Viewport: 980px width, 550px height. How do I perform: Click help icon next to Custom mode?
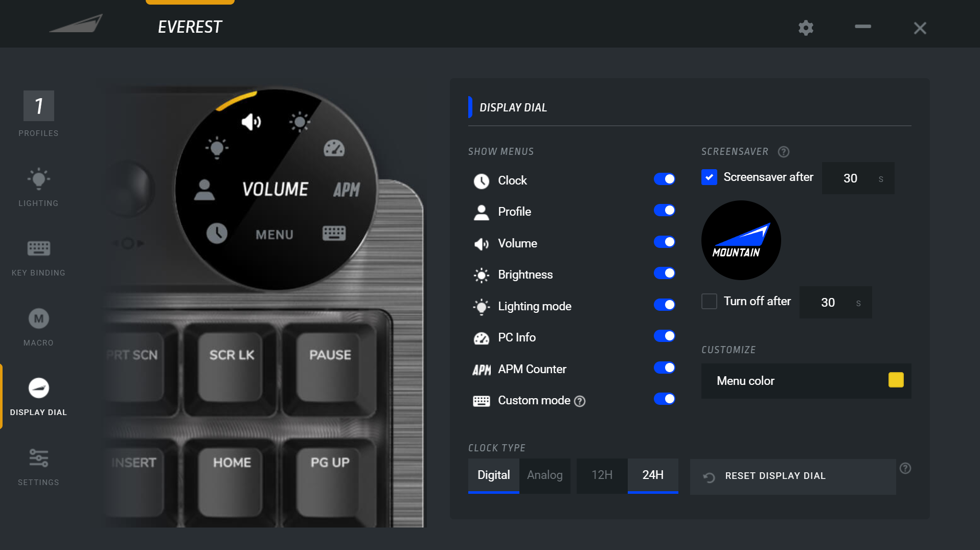pos(580,401)
